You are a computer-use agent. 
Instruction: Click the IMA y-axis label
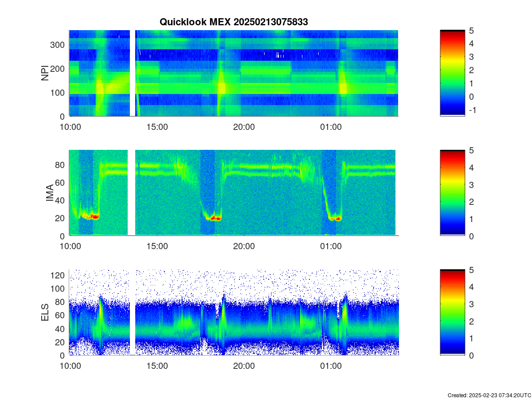pos(50,193)
